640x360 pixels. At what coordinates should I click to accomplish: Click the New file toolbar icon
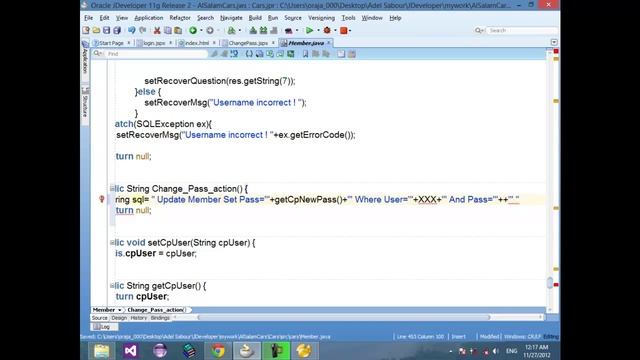tap(86, 30)
